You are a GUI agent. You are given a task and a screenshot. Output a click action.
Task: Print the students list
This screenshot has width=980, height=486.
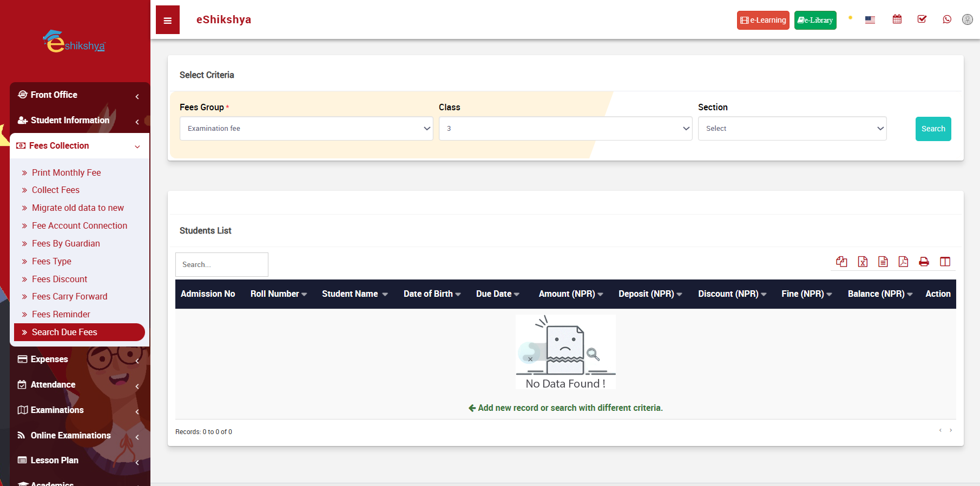(924, 262)
